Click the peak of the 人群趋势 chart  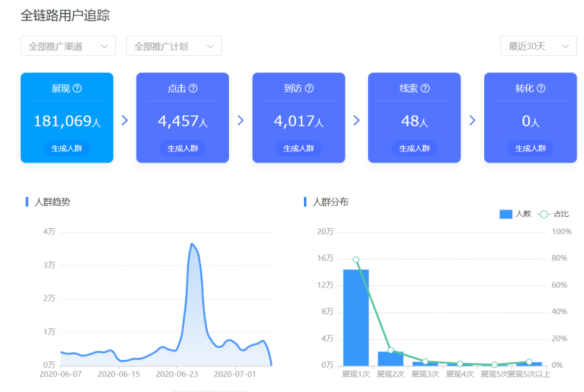192,244
